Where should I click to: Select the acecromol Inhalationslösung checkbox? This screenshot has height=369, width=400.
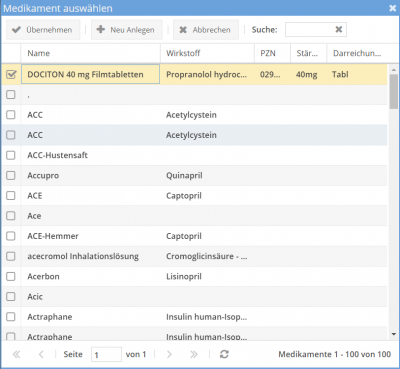11,256
